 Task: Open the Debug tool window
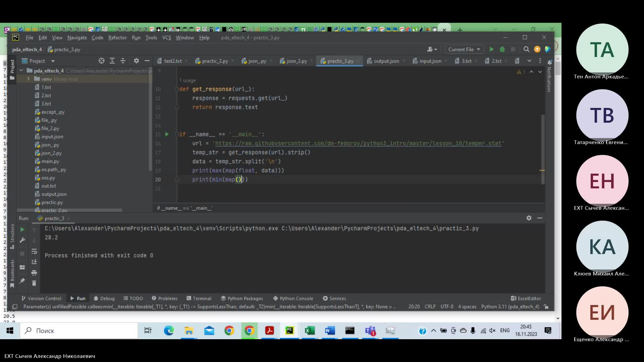104,298
